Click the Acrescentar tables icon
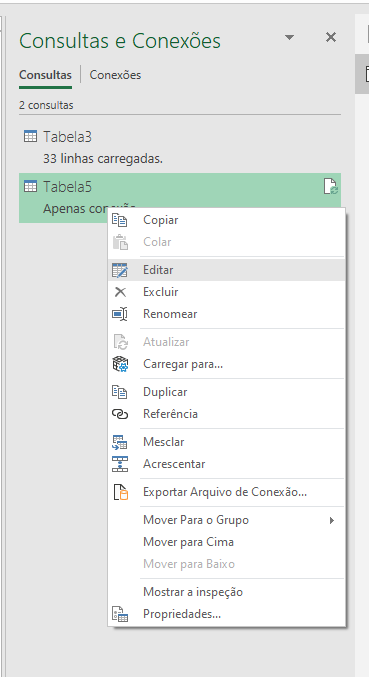Viewport: 369px width, 677px height. [120, 464]
